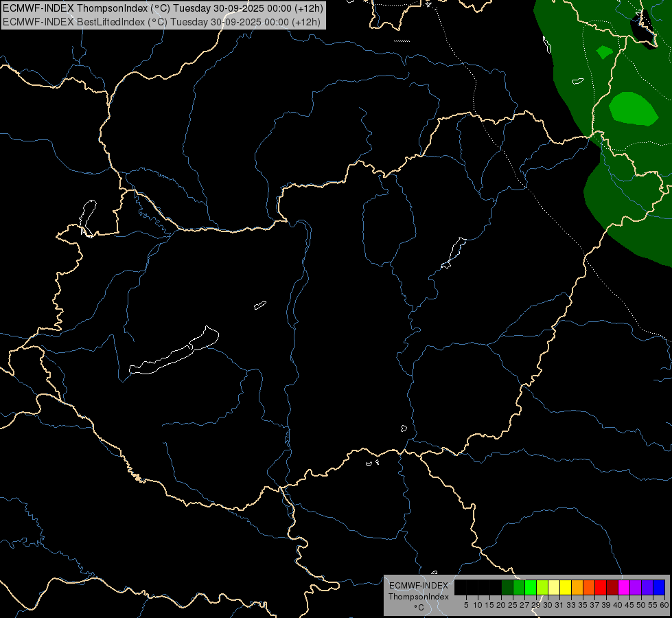Click the legend tick value '27'
Viewport: 672px width, 618px height.
524,605
